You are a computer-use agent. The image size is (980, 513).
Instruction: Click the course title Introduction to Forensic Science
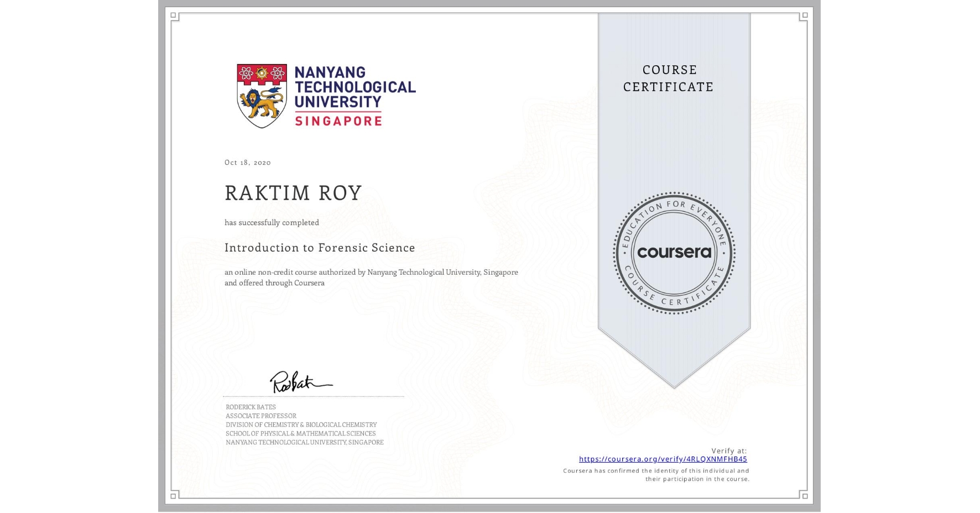click(320, 248)
